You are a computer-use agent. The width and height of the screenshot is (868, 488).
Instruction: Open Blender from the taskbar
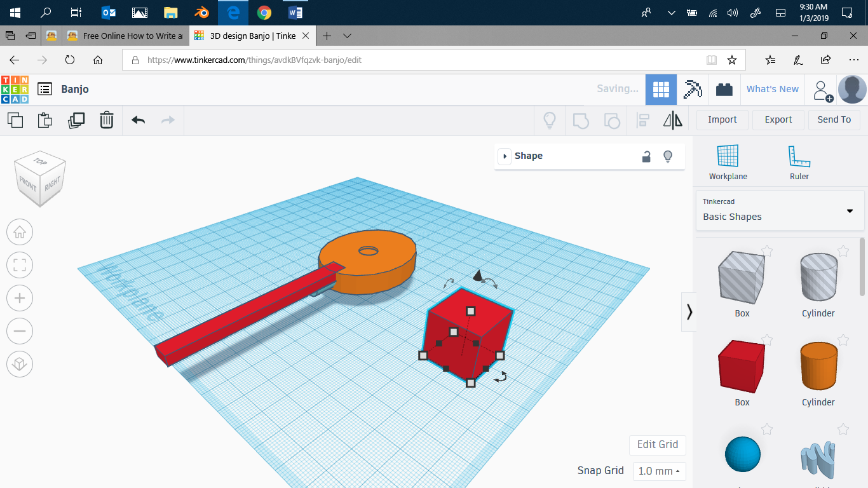[x=201, y=12]
